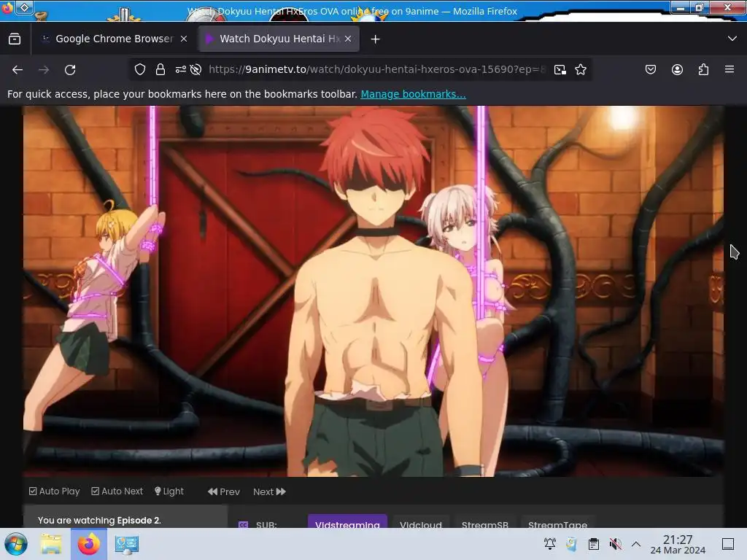747x560 pixels.
Task: Click the Forward navigation arrow
Action: pos(44,69)
